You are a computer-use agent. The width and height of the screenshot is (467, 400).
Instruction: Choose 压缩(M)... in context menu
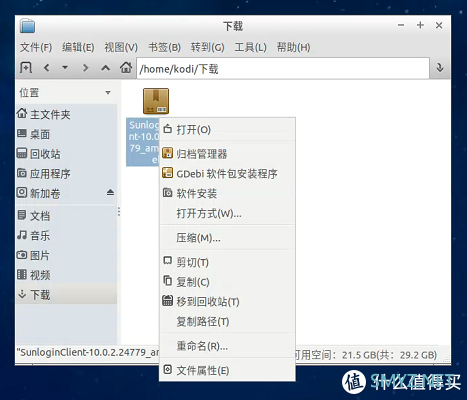227,238
